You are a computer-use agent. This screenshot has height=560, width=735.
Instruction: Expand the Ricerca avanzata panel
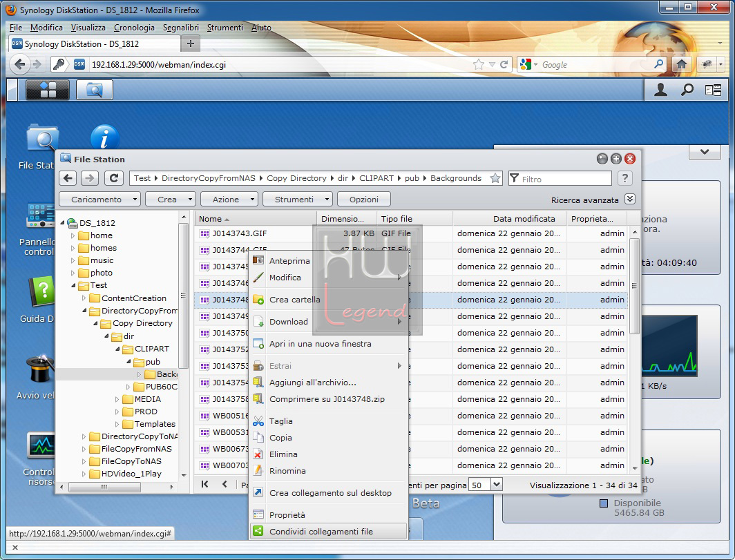[630, 199]
